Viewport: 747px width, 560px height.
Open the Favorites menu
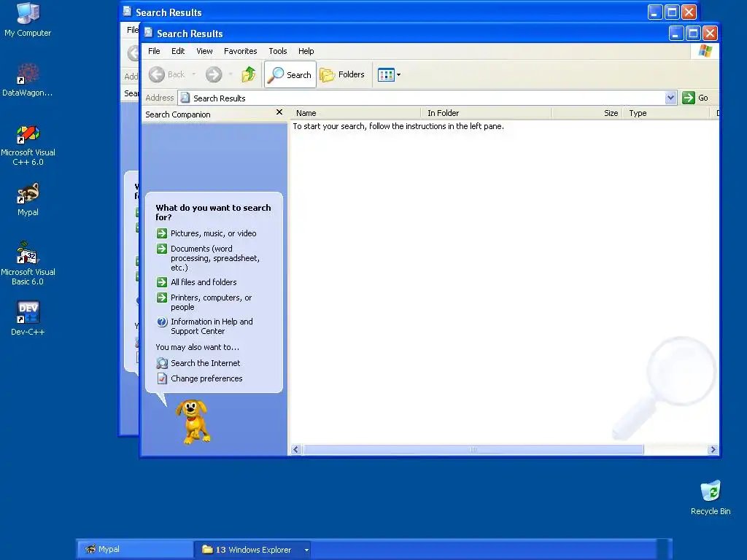240,51
